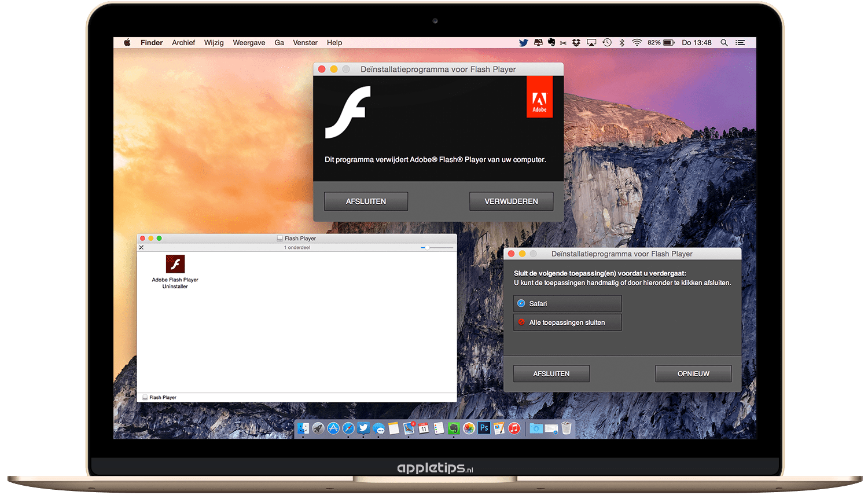
Task: Open Mail stamp icon in the Dock
Action: point(409,428)
